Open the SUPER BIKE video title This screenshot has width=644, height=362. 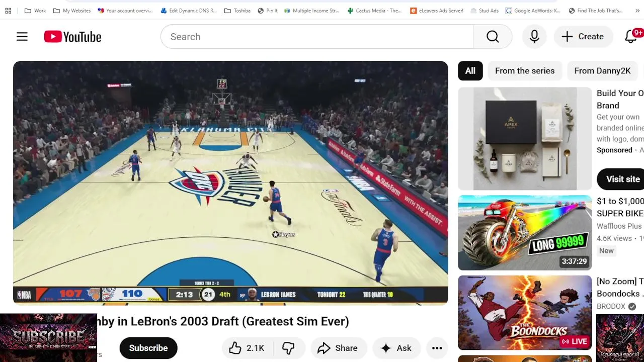pyautogui.click(x=620, y=207)
